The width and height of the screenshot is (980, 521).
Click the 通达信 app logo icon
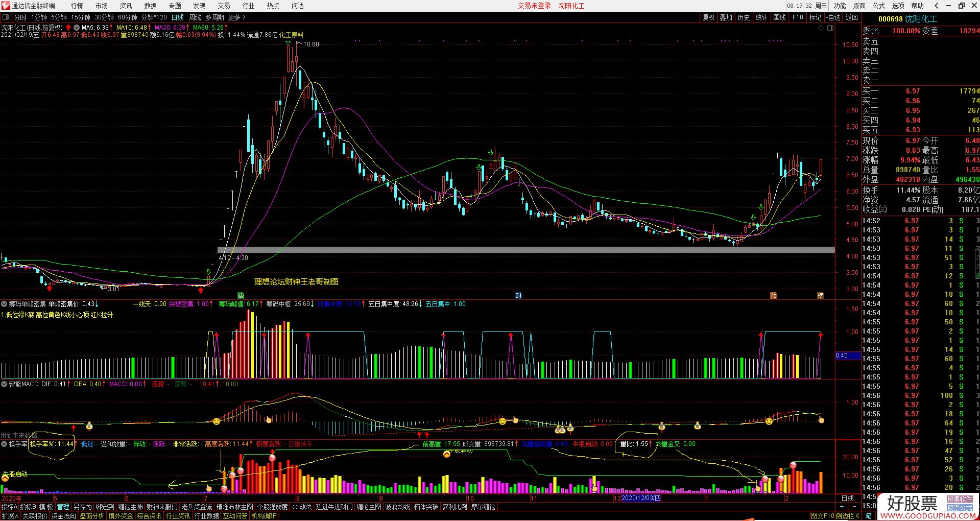click(6, 6)
